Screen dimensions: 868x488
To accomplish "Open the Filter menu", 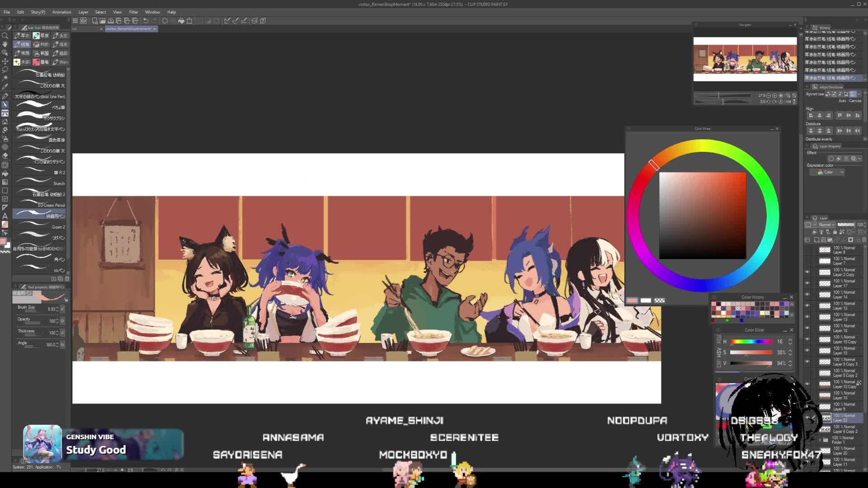I will 133,12.
